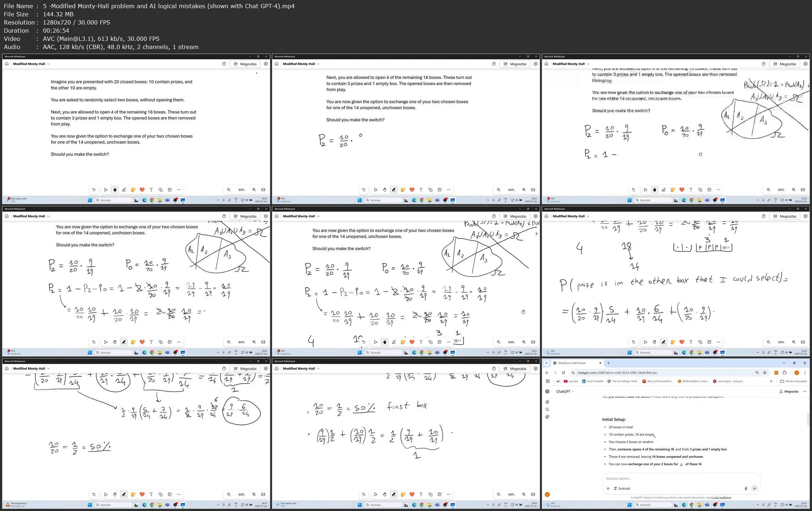Open the WolframAlpha bookmark
Image resolution: width=812 pixels, height=511 pixels.
(x=693, y=381)
